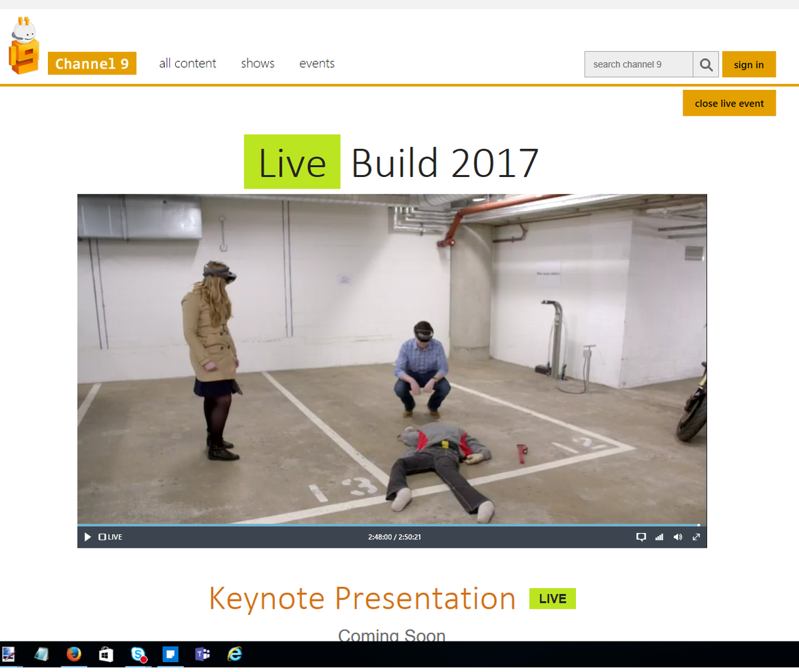This screenshot has height=672, width=799.
Task: Click the green Live badge in title
Action: (292, 162)
